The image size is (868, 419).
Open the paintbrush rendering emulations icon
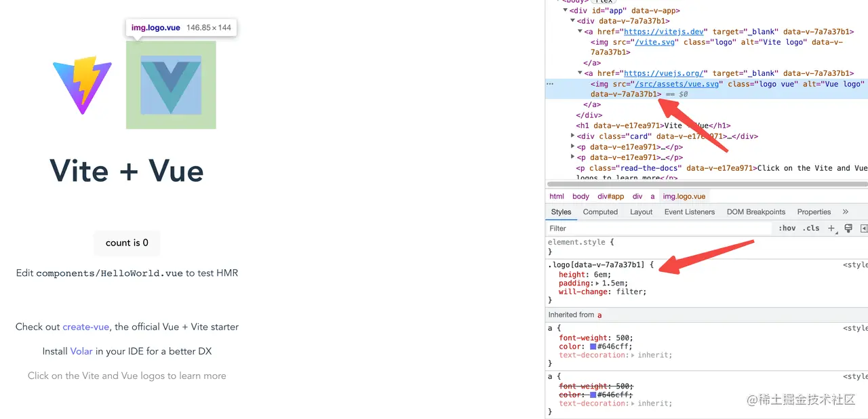(x=848, y=228)
